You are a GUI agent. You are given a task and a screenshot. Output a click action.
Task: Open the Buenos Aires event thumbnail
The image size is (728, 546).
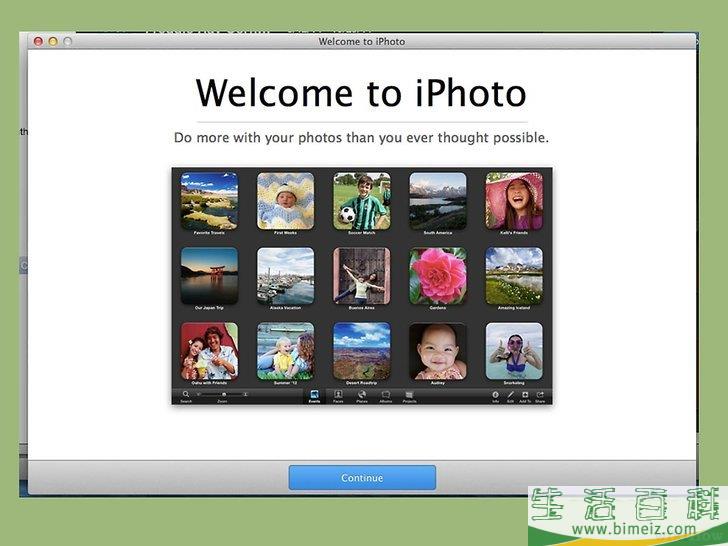(x=362, y=276)
